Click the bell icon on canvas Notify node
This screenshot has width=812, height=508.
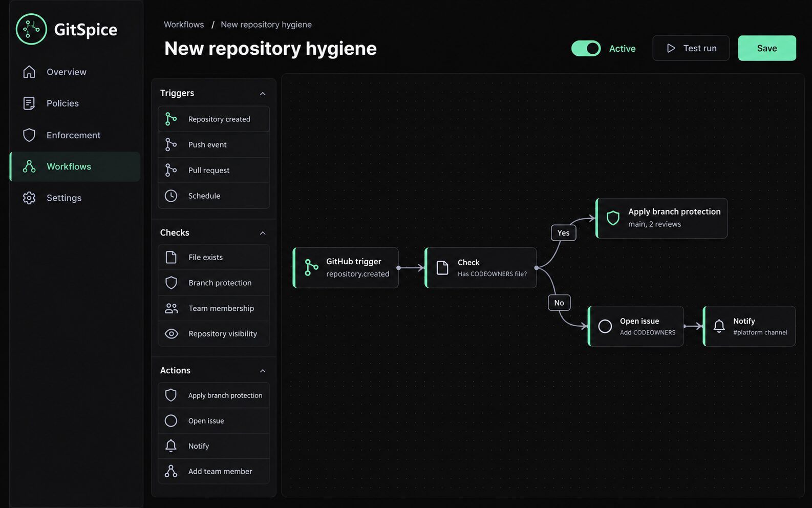click(x=719, y=326)
